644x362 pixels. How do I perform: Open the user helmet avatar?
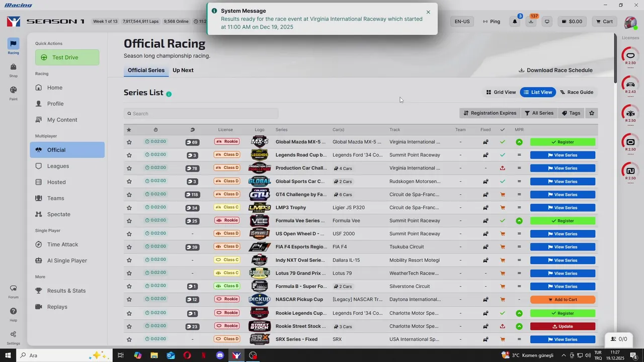630,23
